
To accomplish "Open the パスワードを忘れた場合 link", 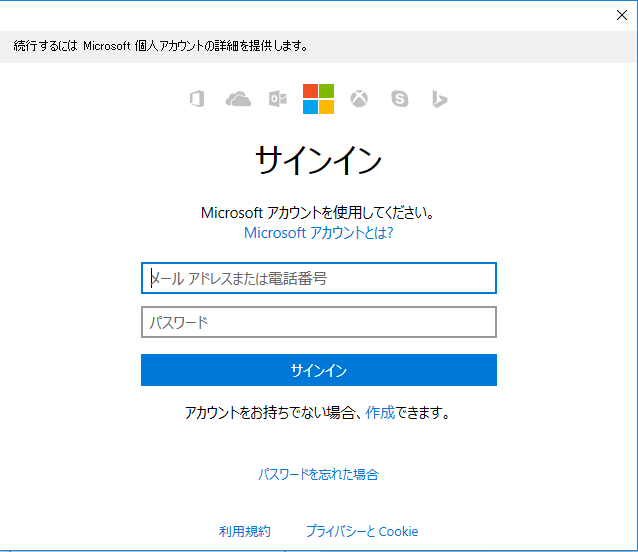I will [x=319, y=474].
